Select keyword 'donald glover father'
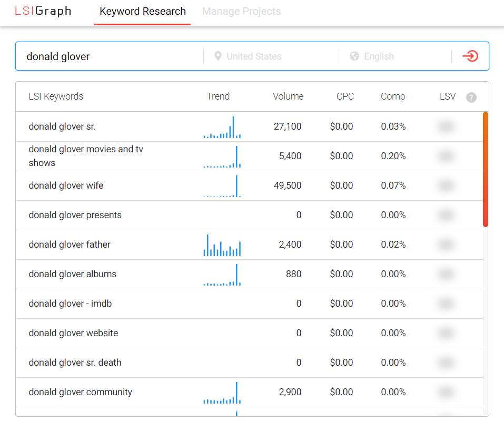 [70, 244]
